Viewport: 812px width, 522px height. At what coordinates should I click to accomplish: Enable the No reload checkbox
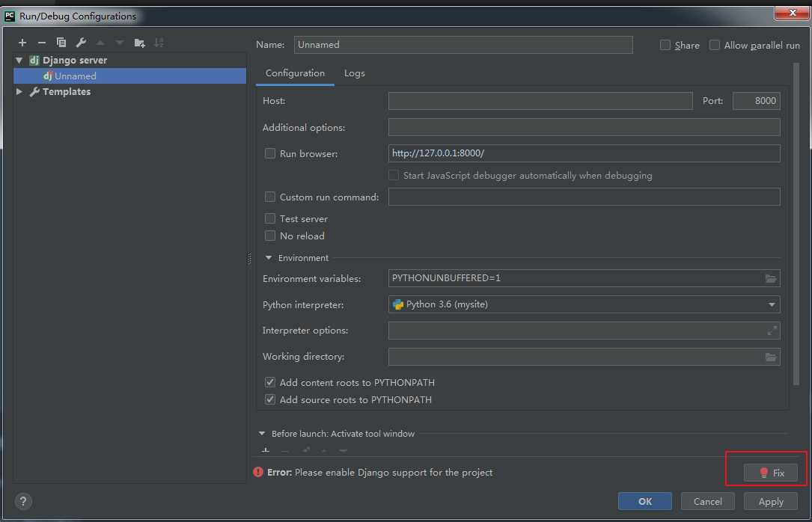(x=270, y=236)
